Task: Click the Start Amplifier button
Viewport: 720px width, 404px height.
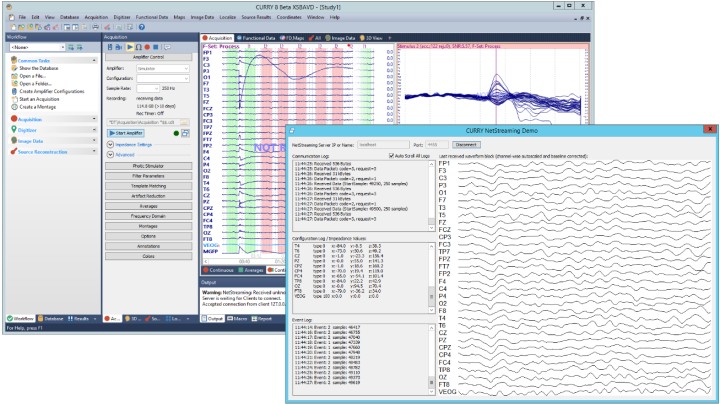Action: click(x=126, y=133)
